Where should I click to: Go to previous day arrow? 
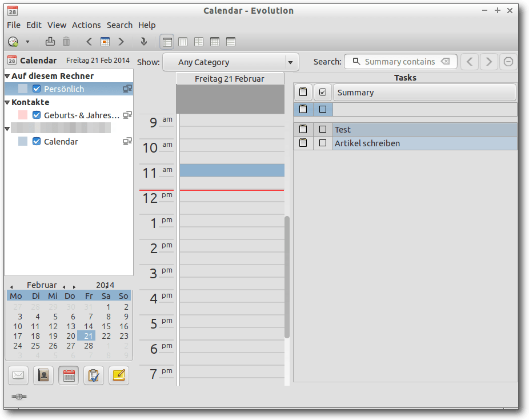coord(89,42)
